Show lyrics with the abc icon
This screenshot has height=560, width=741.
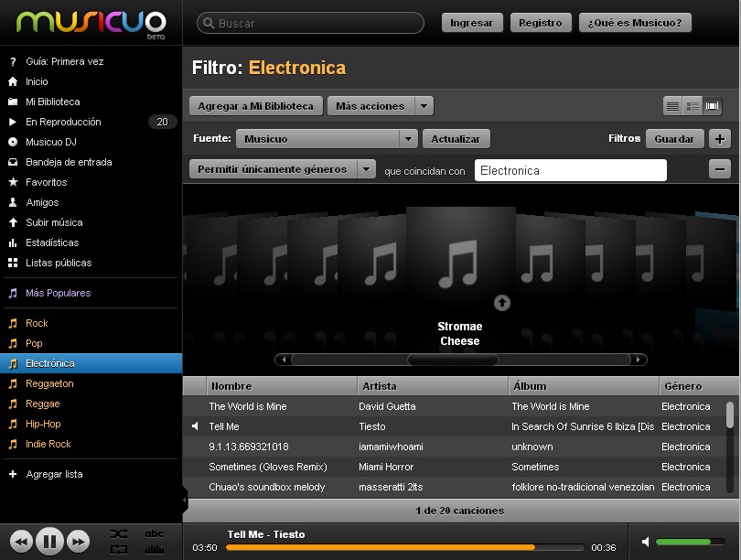[x=154, y=534]
